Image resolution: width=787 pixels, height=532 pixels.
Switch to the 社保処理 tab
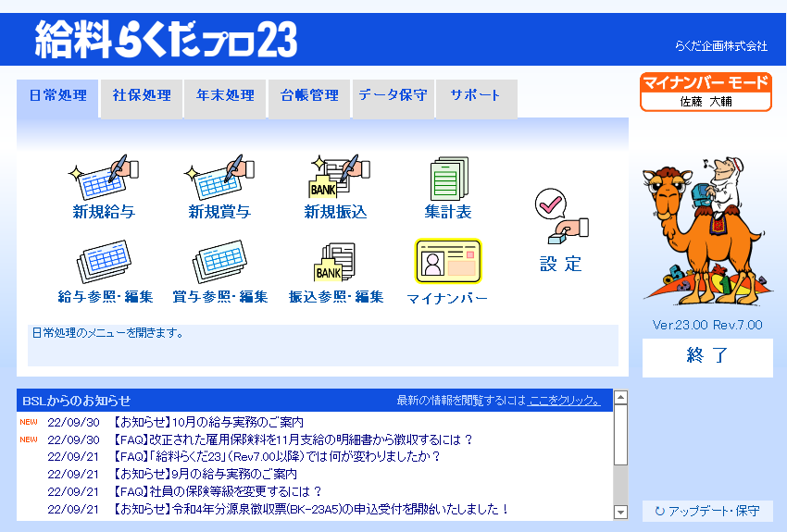tap(142, 95)
